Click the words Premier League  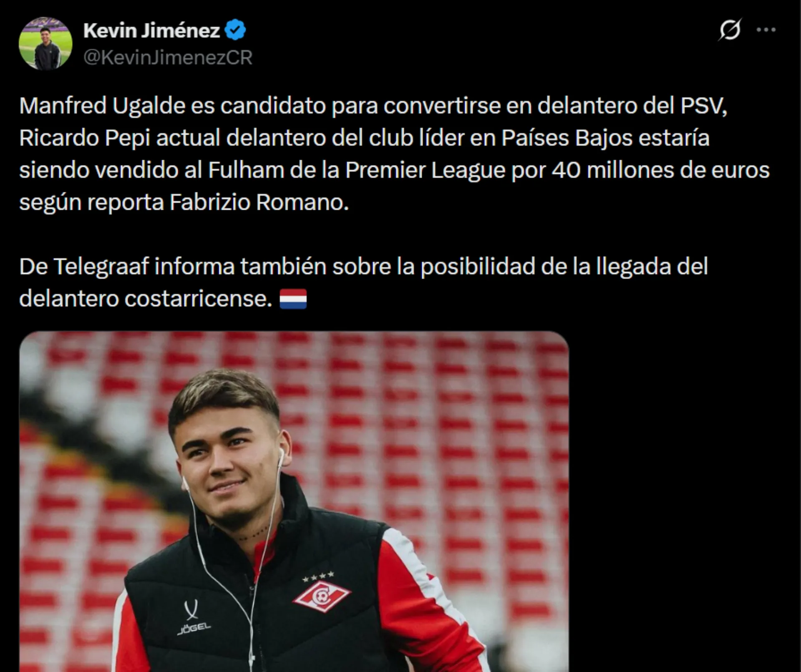coord(425,171)
